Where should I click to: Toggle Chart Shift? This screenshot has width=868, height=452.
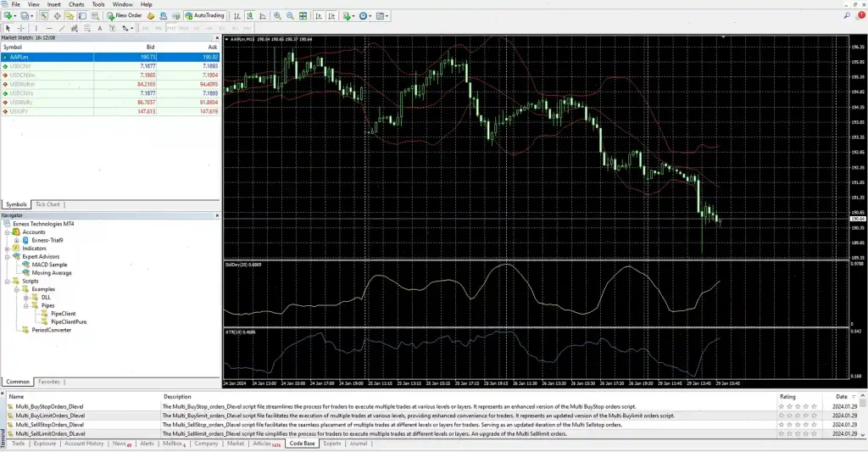pyautogui.click(x=331, y=15)
